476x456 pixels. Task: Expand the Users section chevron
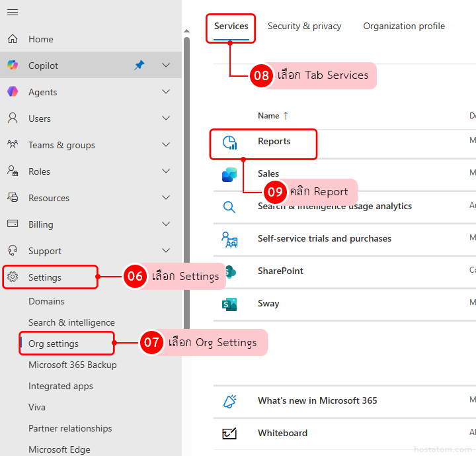tap(166, 118)
